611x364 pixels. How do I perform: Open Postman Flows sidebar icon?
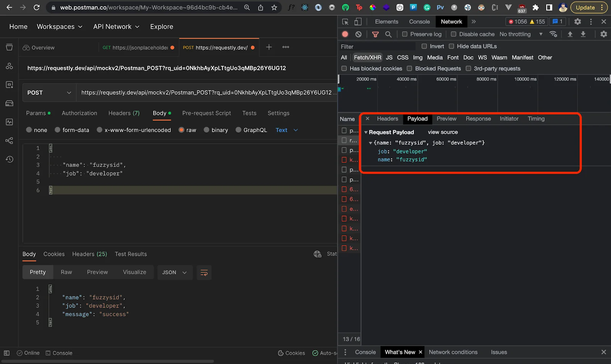(9, 141)
